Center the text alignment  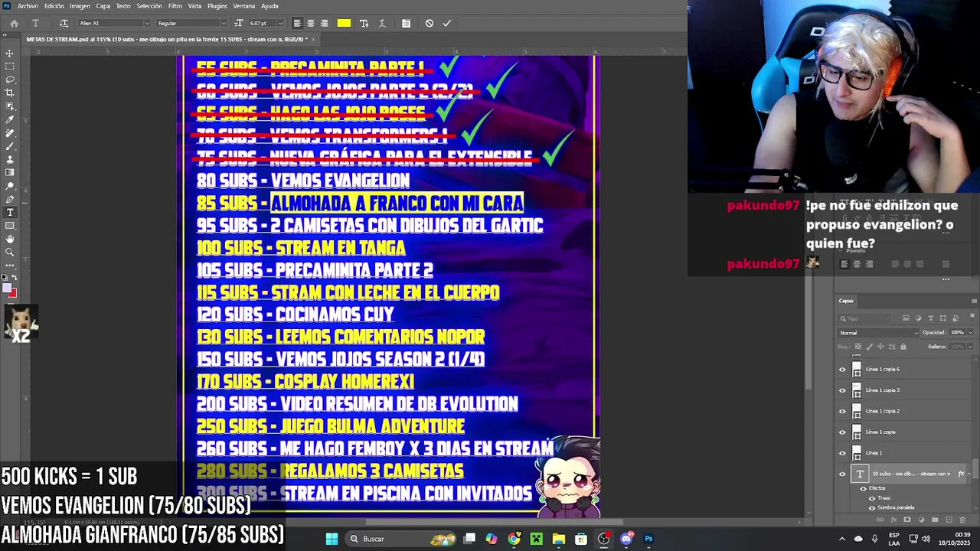310,23
